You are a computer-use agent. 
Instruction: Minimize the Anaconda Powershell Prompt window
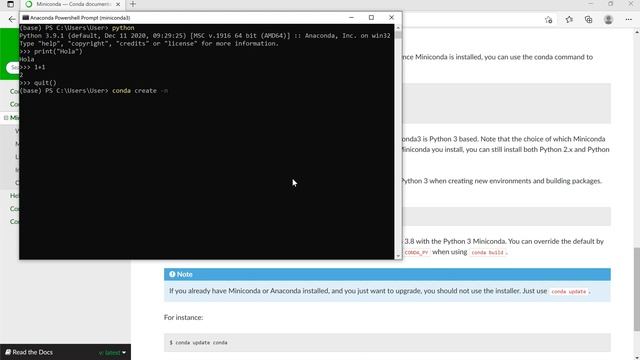[351, 18]
